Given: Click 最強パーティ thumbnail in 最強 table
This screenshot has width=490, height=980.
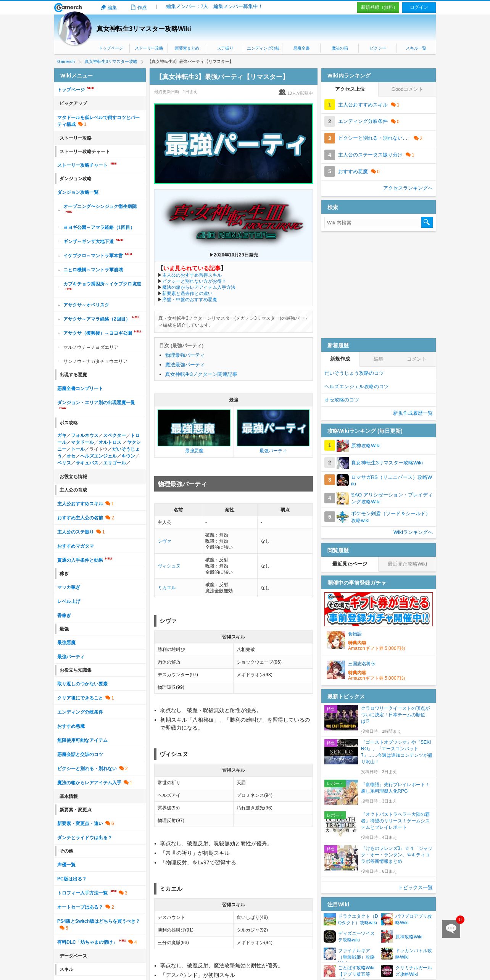Looking at the screenshot, I should pyautogui.click(x=273, y=428).
